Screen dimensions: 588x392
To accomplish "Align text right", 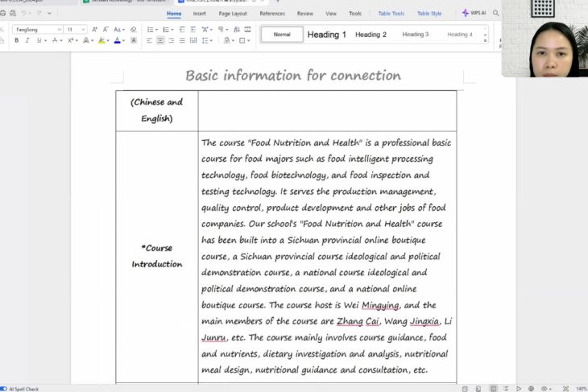I will point(172,40).
